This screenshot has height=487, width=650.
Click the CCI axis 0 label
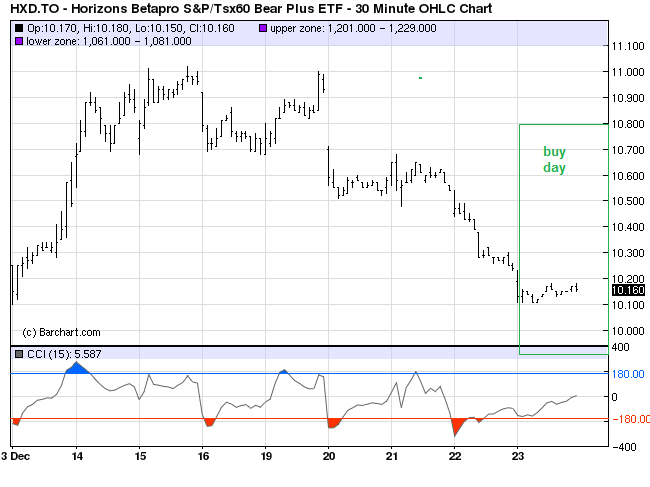(615, 397)
